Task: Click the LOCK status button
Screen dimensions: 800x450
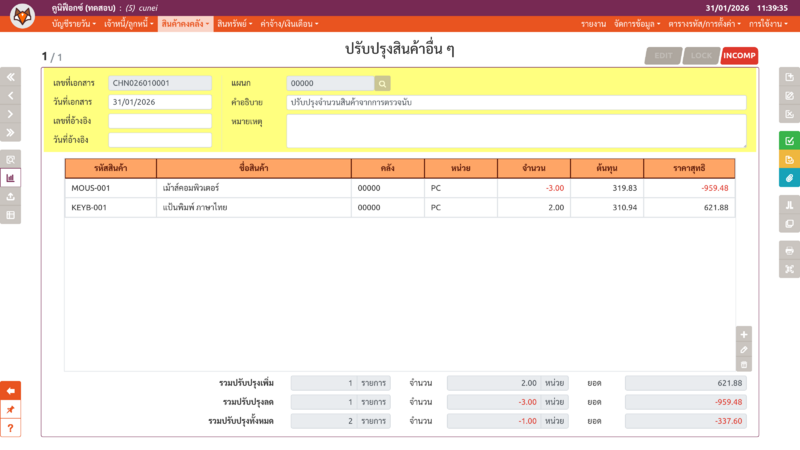Action: (x=701, y=56)
